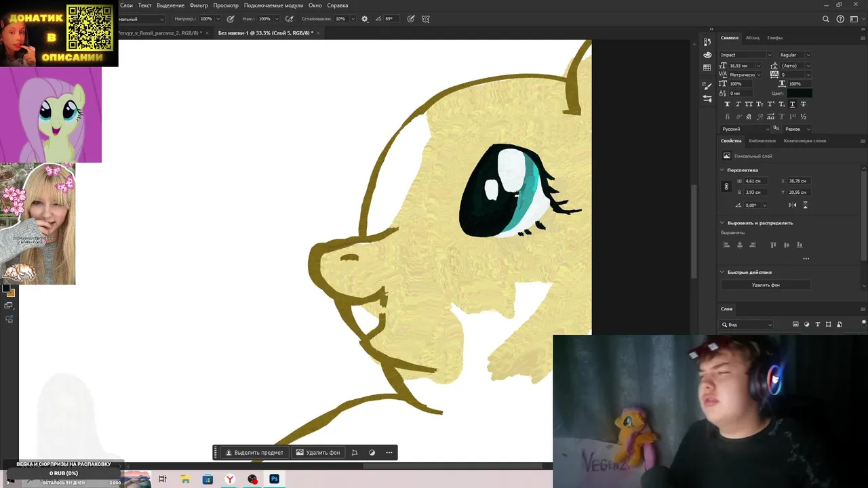Toggle All Caps text style

tap(749, 104)
